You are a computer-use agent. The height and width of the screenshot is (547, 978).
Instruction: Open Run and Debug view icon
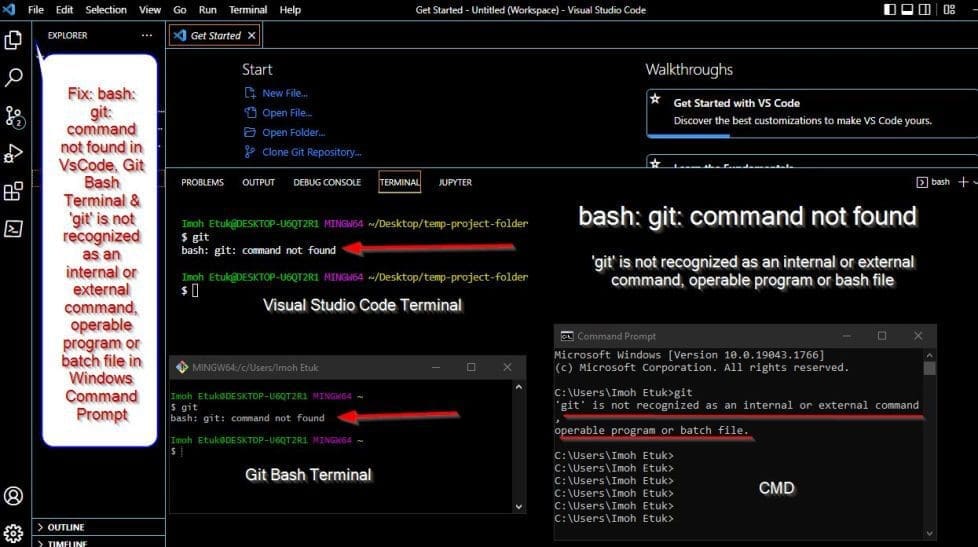14,153
